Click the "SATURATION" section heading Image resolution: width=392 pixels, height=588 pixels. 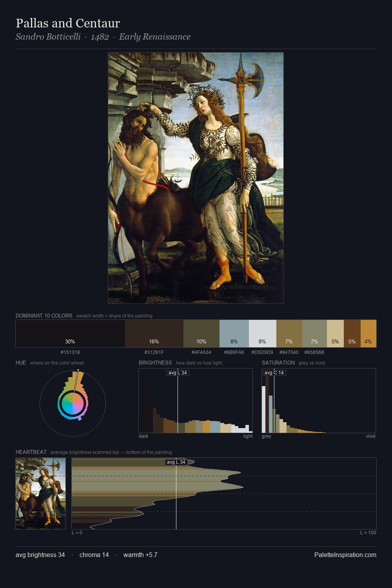point(278,363)
